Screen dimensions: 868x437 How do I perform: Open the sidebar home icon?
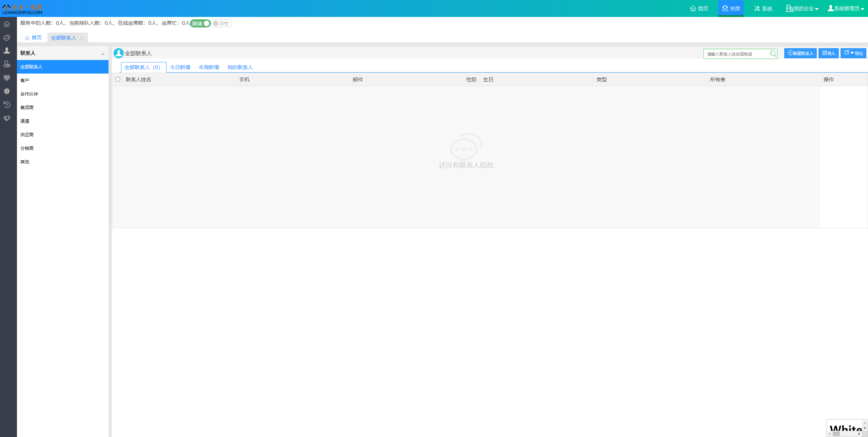point(7,24)
